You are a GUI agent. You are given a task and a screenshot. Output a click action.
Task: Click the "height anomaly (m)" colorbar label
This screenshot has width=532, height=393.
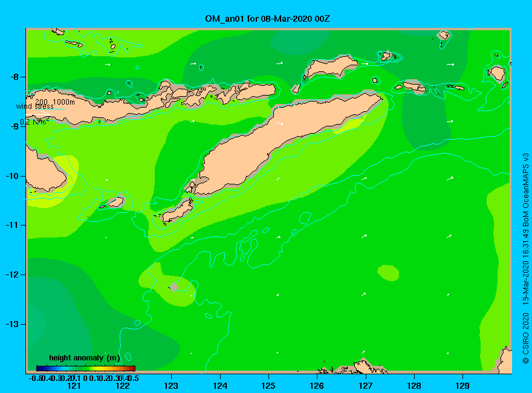pyautogui.click(x=85, y=358)
